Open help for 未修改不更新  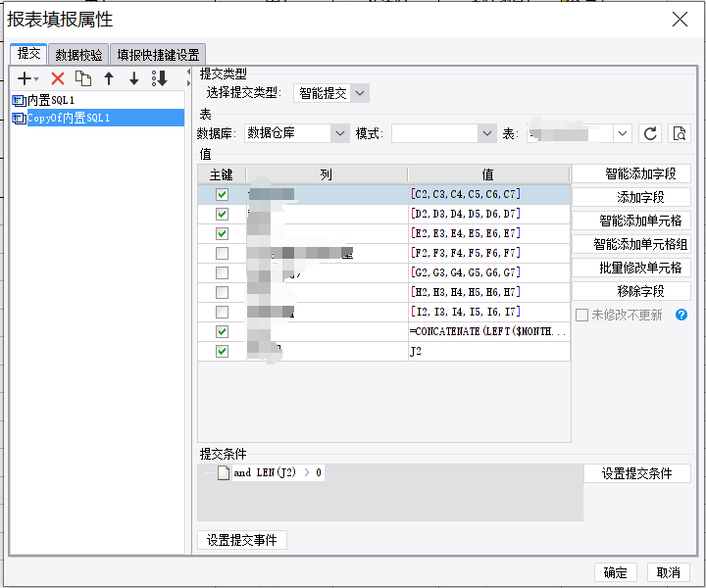681,315
